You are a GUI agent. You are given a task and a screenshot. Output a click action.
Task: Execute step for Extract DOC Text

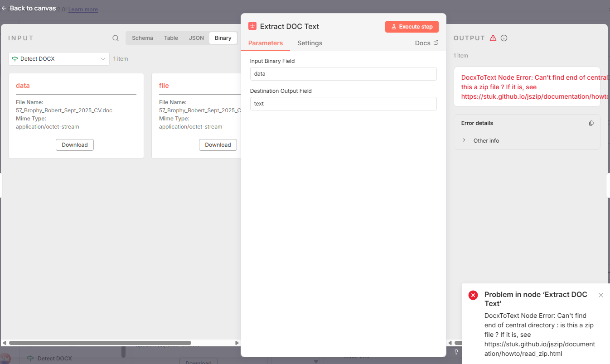pos(412,26)
